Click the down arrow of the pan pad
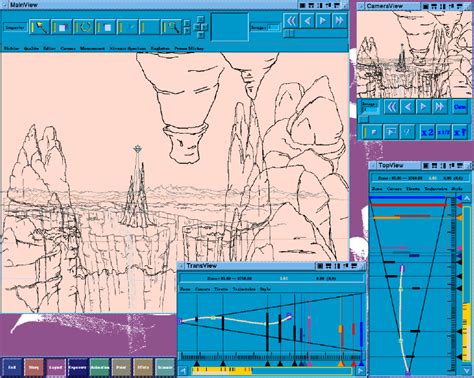Screen dimensions: 474x378 pos(200,35)
